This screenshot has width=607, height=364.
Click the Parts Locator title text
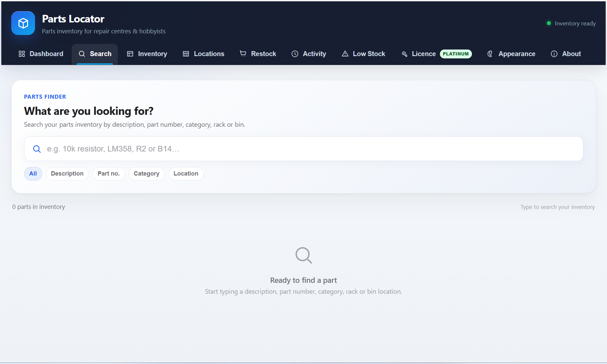(73, 19)
